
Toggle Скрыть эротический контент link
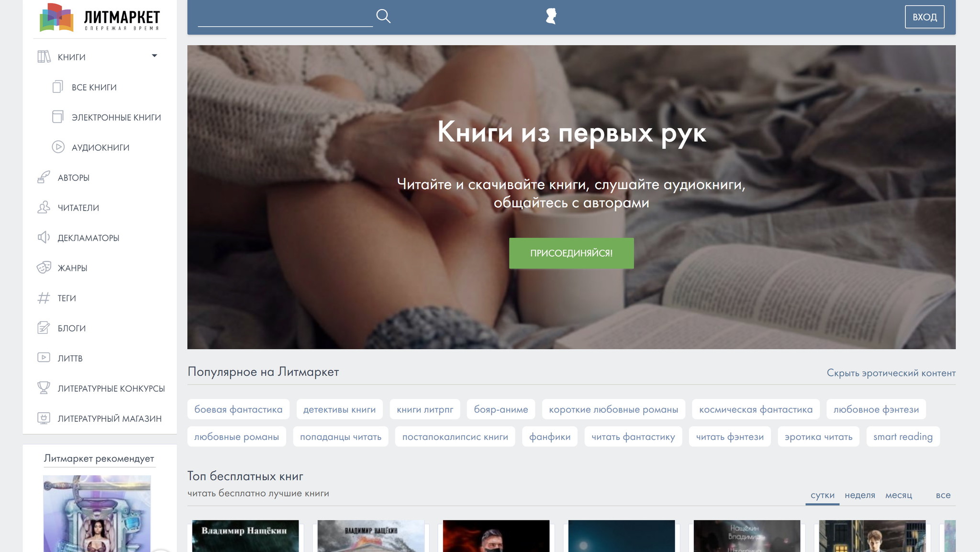click(891, 373)
